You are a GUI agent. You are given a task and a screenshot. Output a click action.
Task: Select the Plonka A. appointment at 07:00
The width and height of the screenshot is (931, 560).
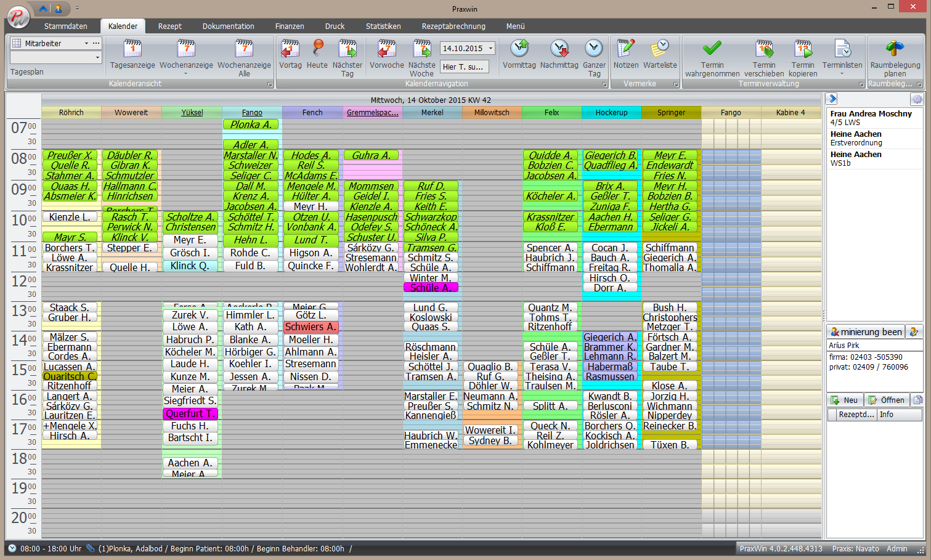pyautogui.click(x=251, y=124)
